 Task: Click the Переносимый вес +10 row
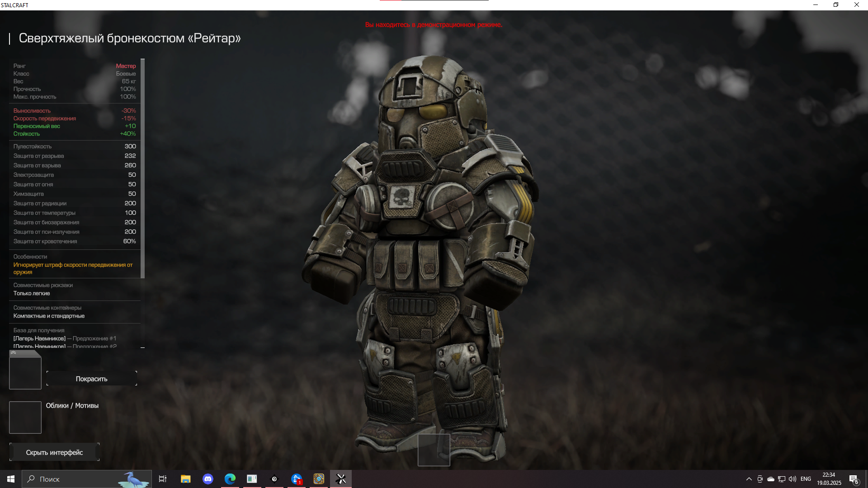pos(75,126)
